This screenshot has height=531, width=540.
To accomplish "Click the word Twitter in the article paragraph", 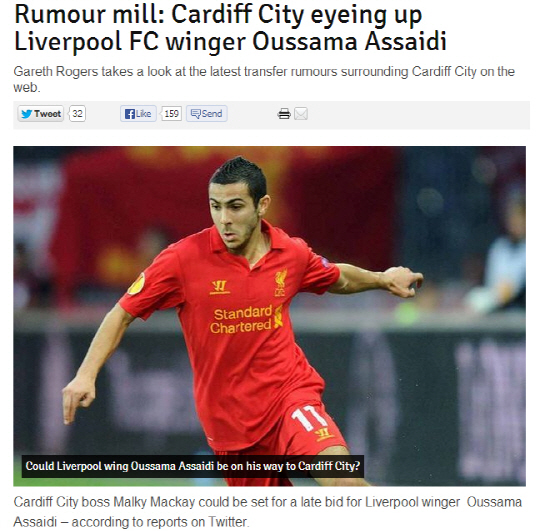I will point(228,522).
